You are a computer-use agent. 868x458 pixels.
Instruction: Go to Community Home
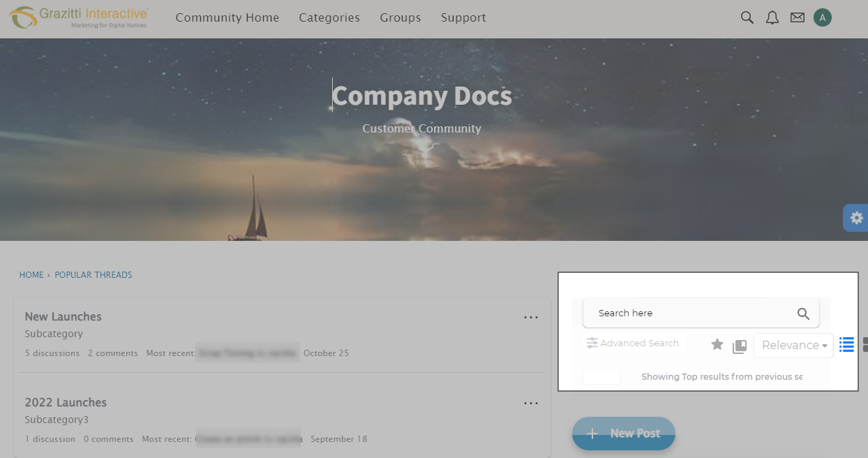227,17
